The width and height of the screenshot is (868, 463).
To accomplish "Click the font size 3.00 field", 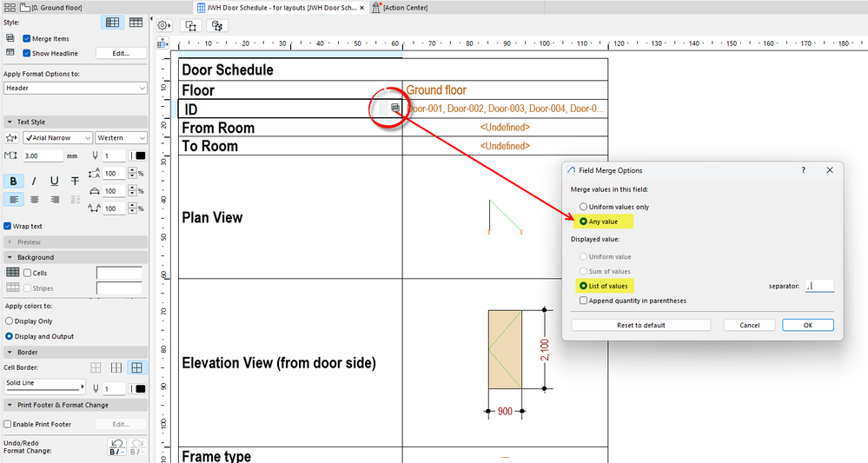I will point(43,156).
